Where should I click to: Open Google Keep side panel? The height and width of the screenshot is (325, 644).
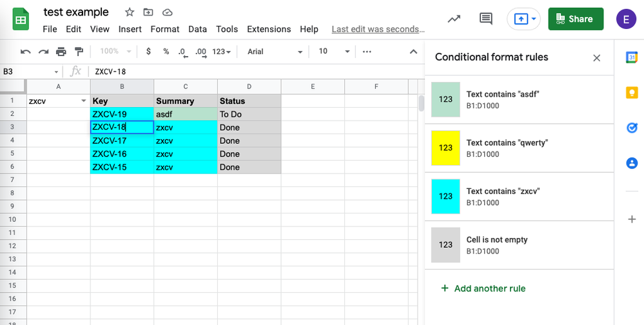(632, 92)
